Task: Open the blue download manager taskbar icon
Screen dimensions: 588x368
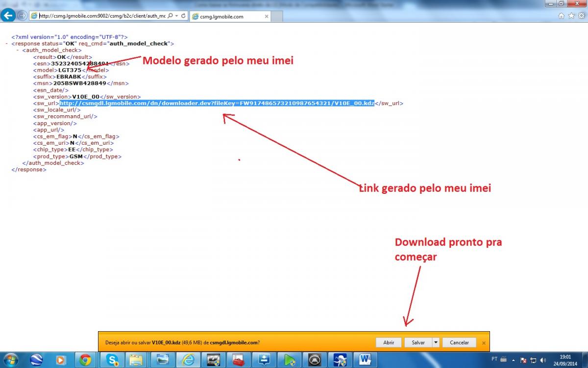Action: [265, 360]
